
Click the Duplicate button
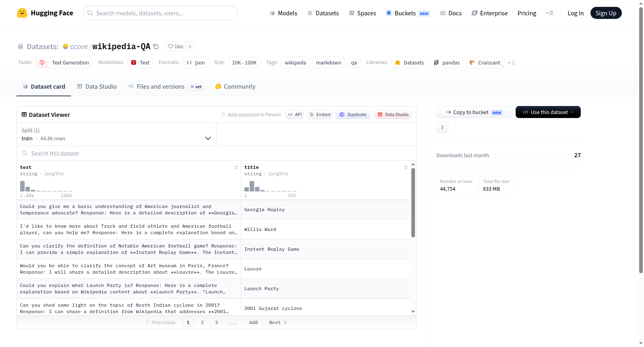[x=353, y=114]
